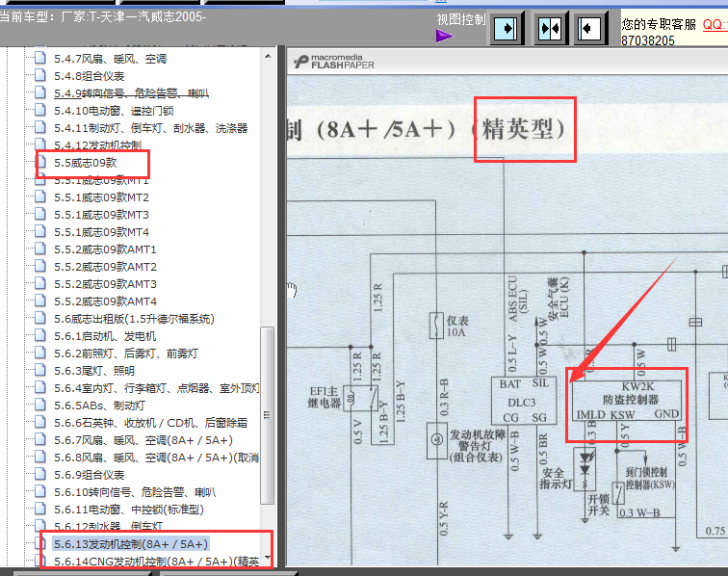
Task: Click document icon beside 5.6.3尾灯、照明
Action: tap(40, 370)
